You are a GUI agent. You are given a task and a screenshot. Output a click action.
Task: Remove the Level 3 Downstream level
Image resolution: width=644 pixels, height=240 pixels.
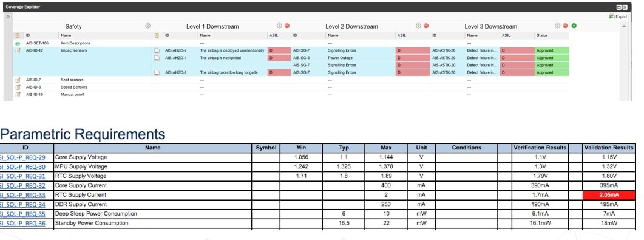click(565, 26)
